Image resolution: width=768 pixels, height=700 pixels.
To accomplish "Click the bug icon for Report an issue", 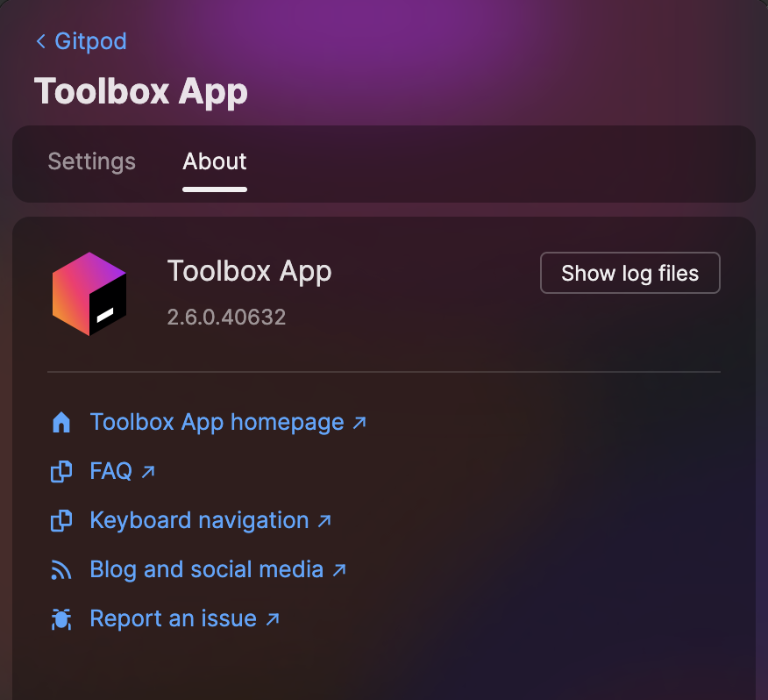I will (x=61, y=619).
